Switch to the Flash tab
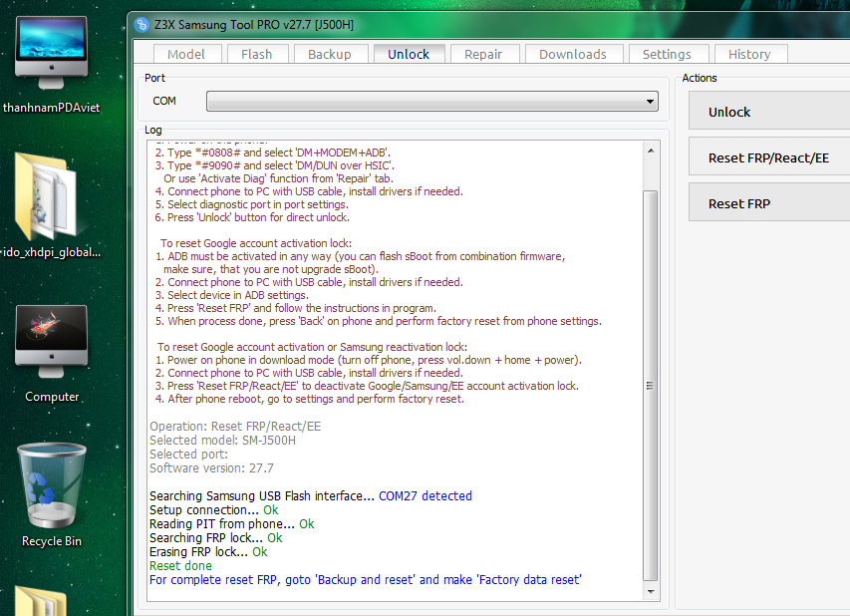This screenshot has height=616, width=850. pos(256,54)
